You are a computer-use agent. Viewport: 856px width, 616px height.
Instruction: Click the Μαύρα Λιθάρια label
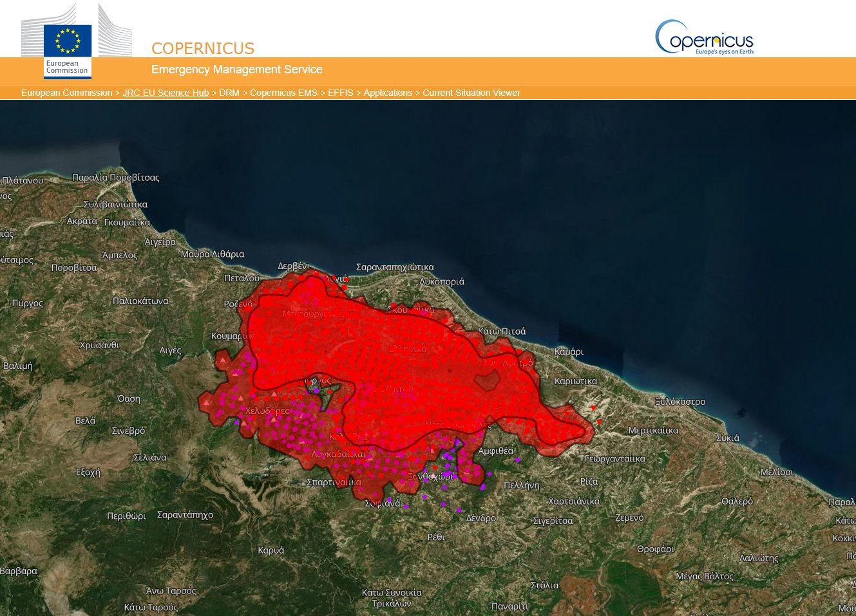213,254
